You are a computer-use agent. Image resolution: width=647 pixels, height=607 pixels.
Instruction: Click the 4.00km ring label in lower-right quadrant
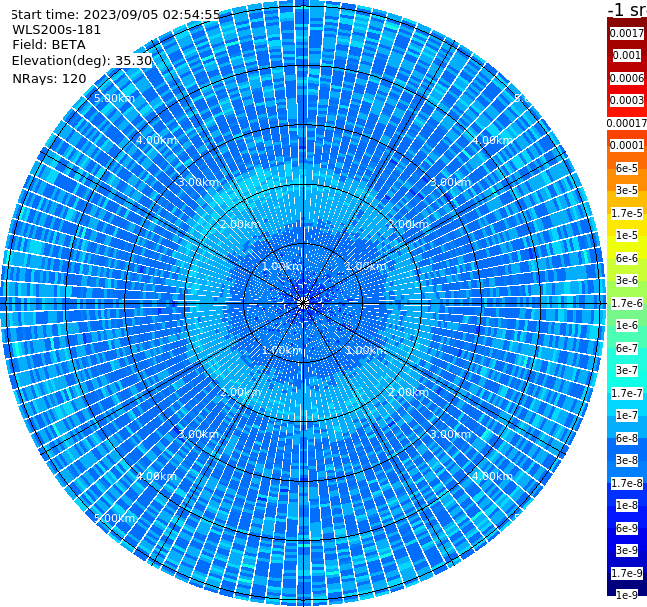click(493, 476)
